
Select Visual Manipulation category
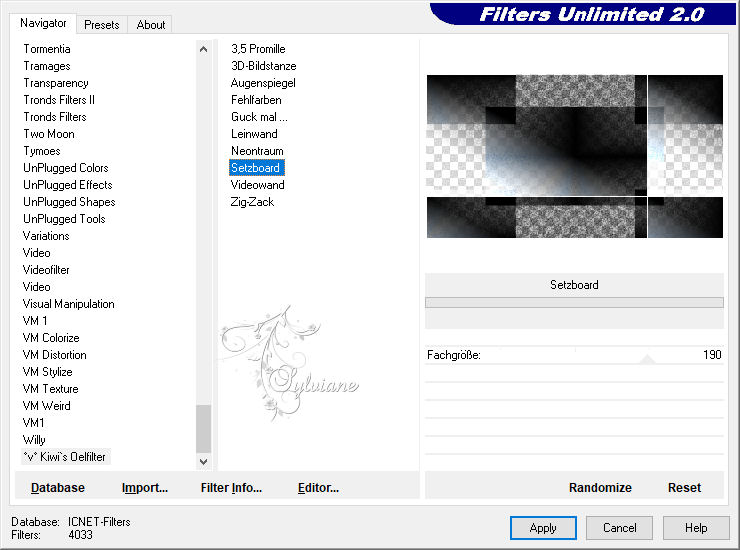click(x=68, y=304)
